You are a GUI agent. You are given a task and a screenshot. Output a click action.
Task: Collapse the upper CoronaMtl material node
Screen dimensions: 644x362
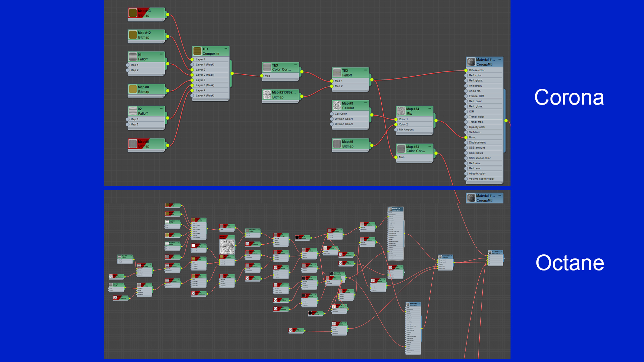[499, 59]
